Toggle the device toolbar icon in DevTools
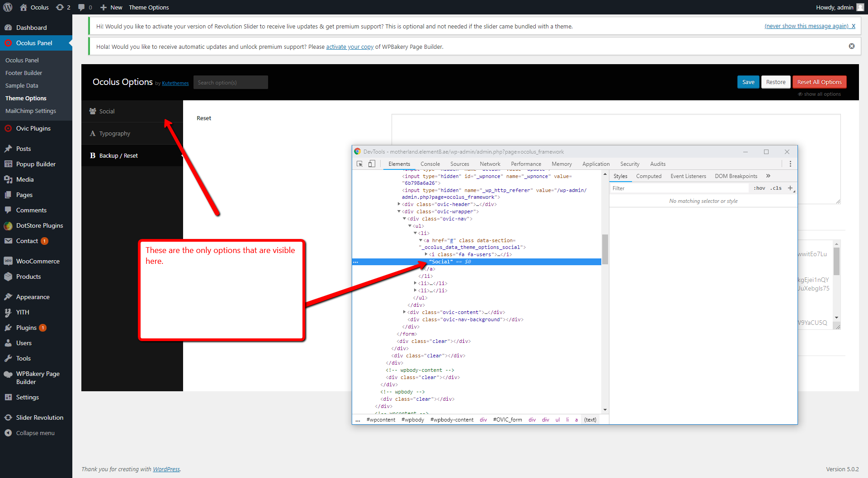 click(372, 164)
